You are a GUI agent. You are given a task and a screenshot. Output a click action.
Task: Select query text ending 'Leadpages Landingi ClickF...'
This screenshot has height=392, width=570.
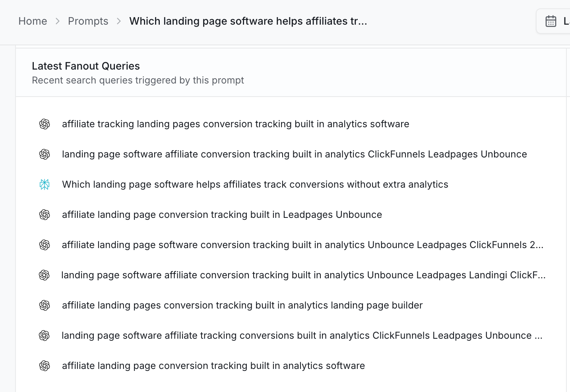click(303, 275)
